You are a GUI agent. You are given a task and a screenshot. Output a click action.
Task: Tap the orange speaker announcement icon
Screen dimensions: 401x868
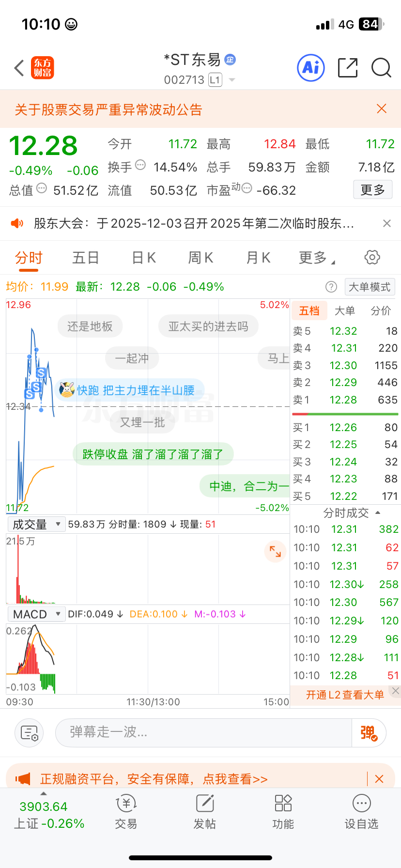pyautogui.click(x=17, y=223)
